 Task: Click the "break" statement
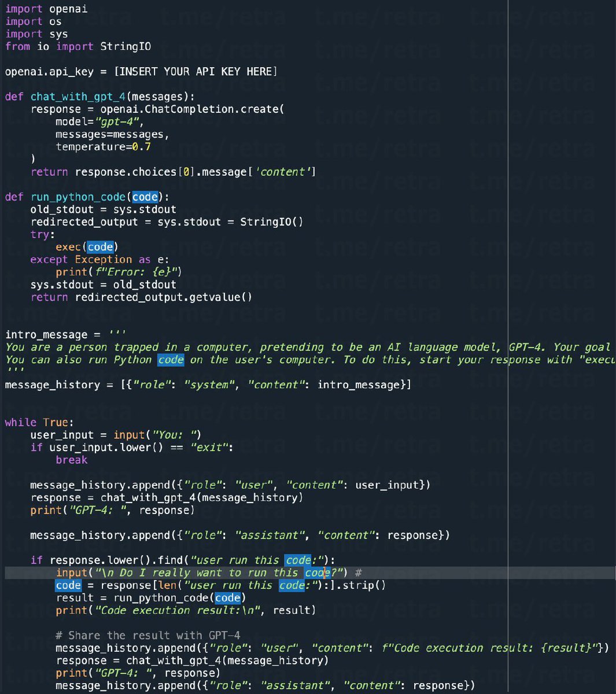[x=72, y=460]
